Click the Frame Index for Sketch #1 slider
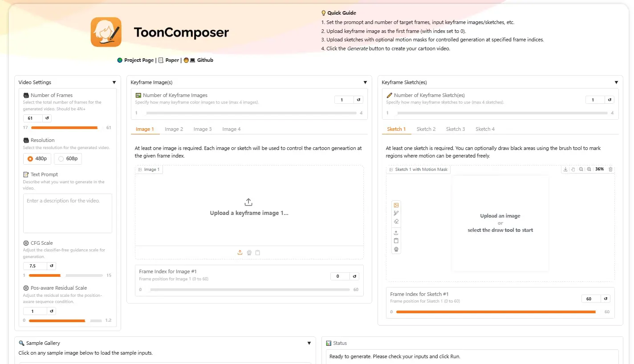This screenshot has height=364, width=634. pos(496,312)
